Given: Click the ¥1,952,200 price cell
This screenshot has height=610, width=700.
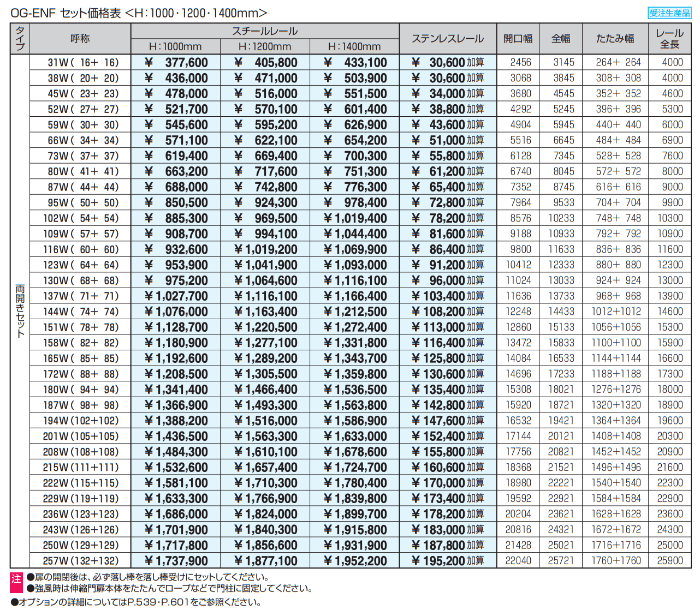Looking at the screenshot, I should [x=355, y=561].
